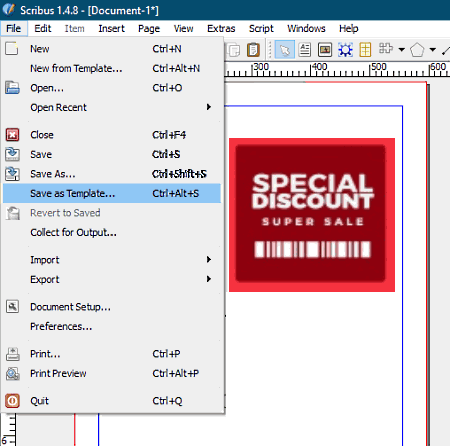Image resolution: width=450 pixels, height=446 pixels.
Task: Select the Insert Polygon tool
Action: tap(417, 50)
